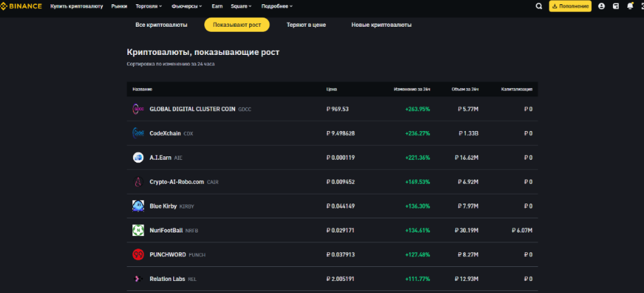Image resolution: width=644 pixels, height=293 pixels.
Task: Open the Рынки menu item
Action: point(119,6)
